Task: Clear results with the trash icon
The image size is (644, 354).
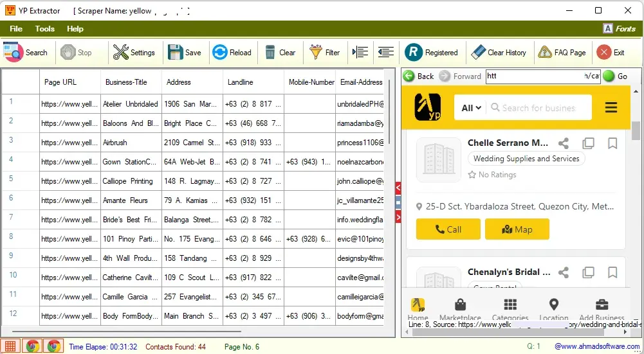Action: [x=280, y=53]
